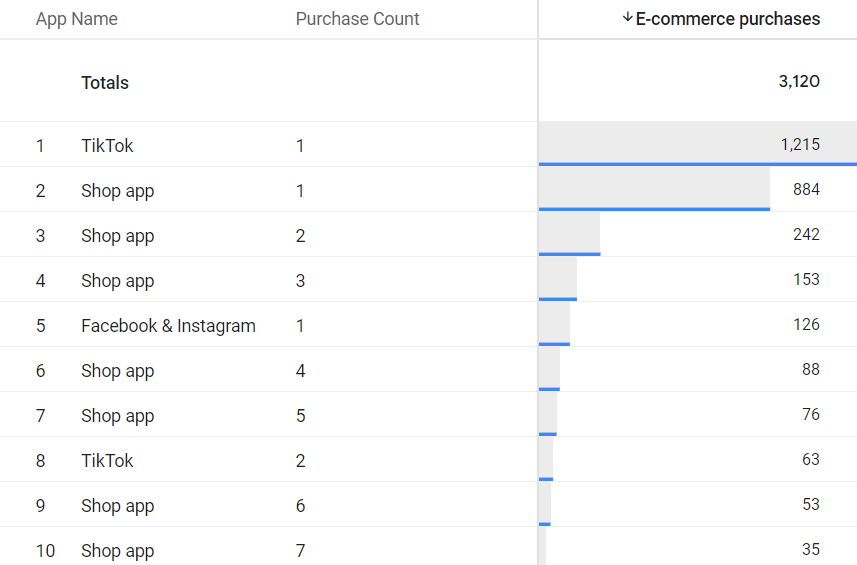Select Shop app in row 3
This screenshot has width=857, height=565.
(x=118, y=236)
